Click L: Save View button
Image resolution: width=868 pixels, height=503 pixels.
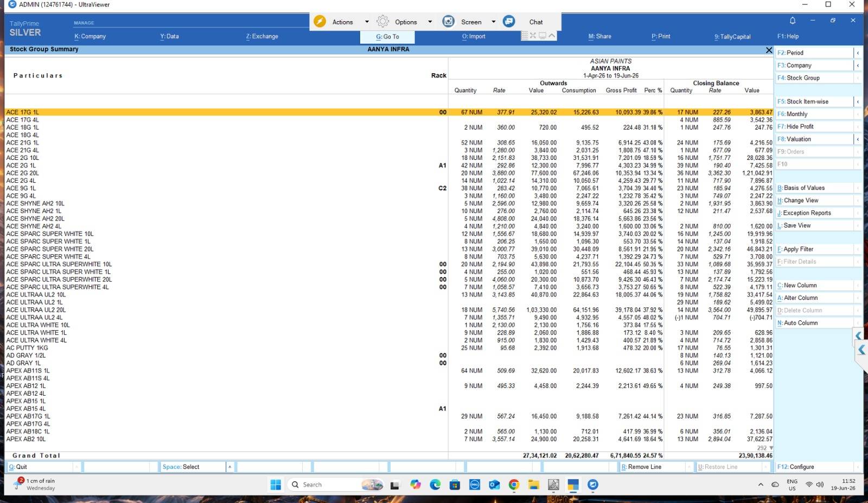(814, 225)
